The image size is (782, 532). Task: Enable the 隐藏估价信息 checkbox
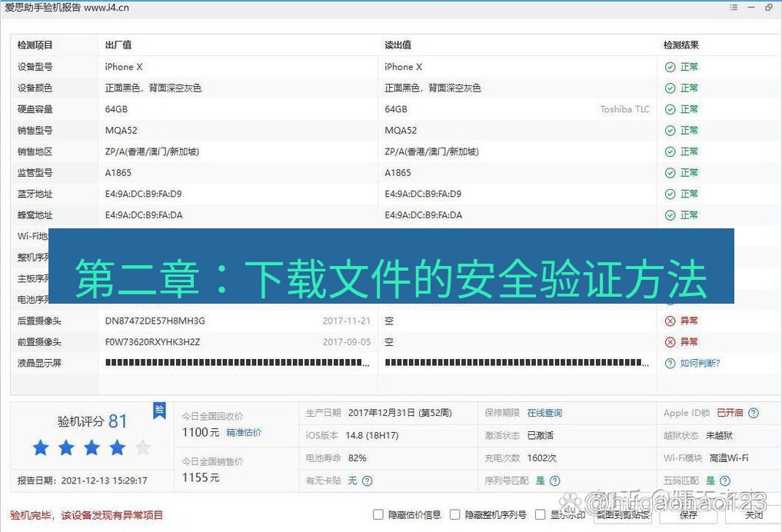[378, 514]
